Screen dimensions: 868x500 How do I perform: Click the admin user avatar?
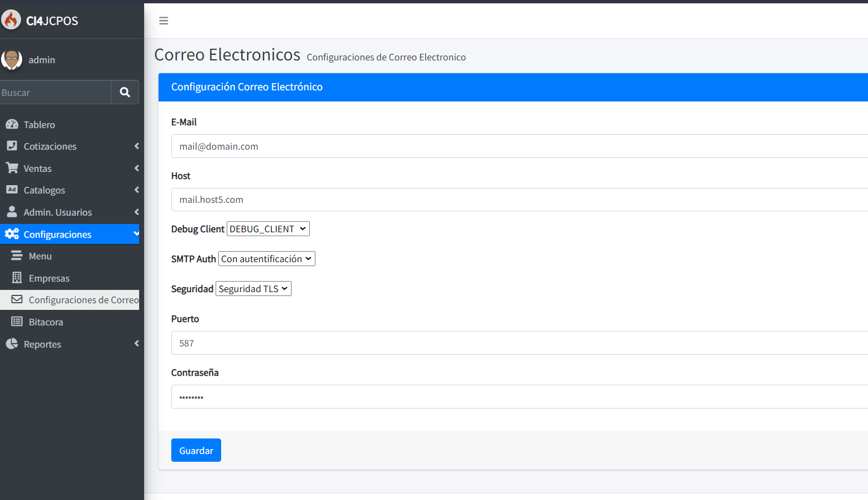[11, 59]
